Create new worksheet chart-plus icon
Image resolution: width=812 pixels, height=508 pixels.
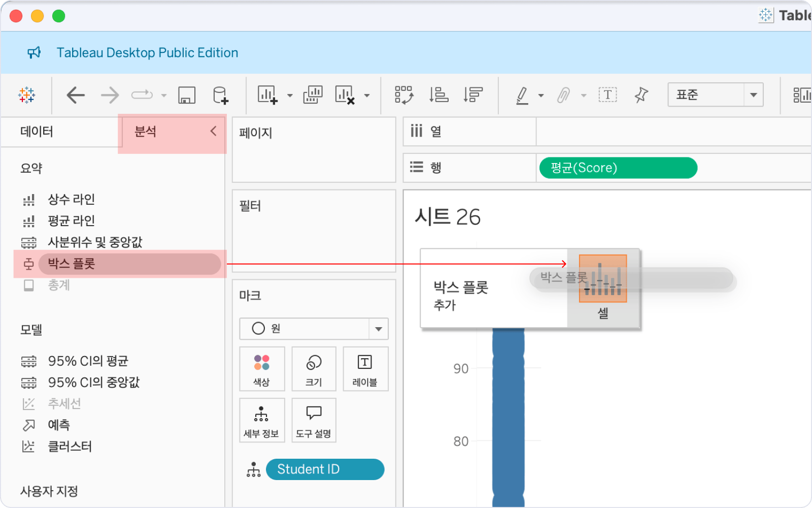point(267,95)
